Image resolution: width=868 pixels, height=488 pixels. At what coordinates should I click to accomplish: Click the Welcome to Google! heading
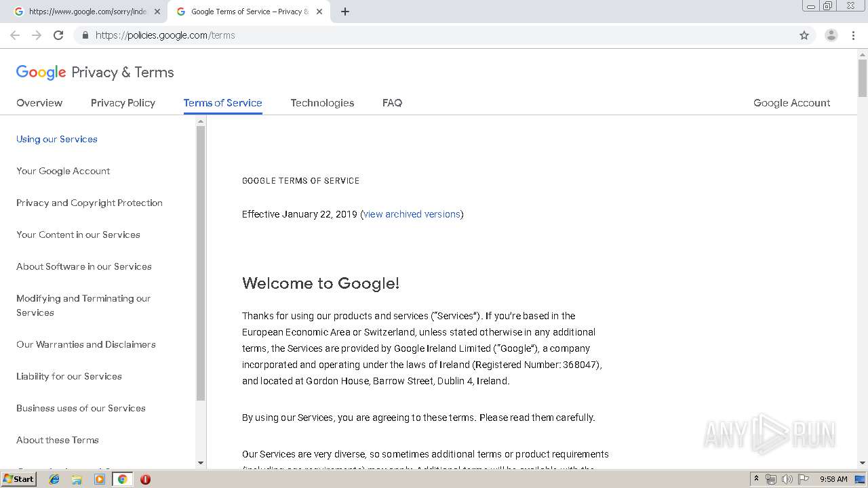click(321, 283)
